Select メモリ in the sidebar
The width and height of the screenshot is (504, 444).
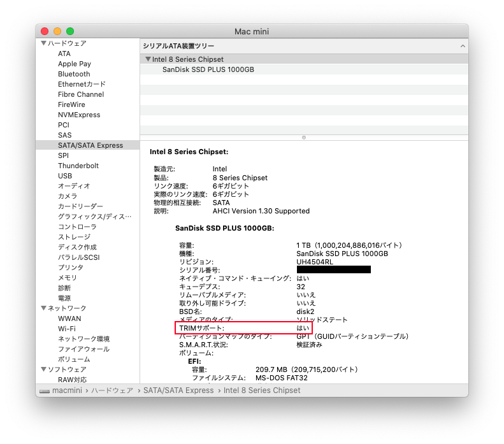click(68, 278)
